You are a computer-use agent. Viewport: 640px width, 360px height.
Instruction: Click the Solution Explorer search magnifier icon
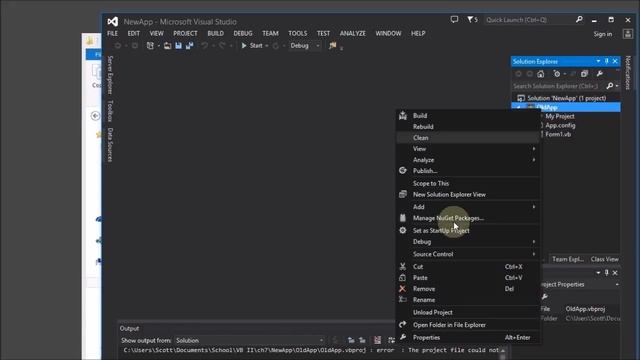click(x=610, y=86)
